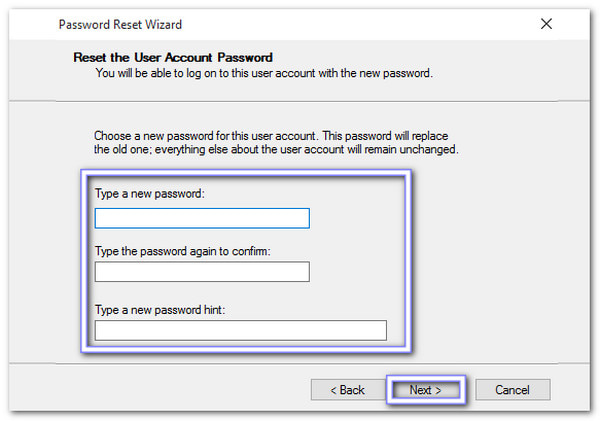Select the new password hint field

pyautogui.click(x=240, y=331)
